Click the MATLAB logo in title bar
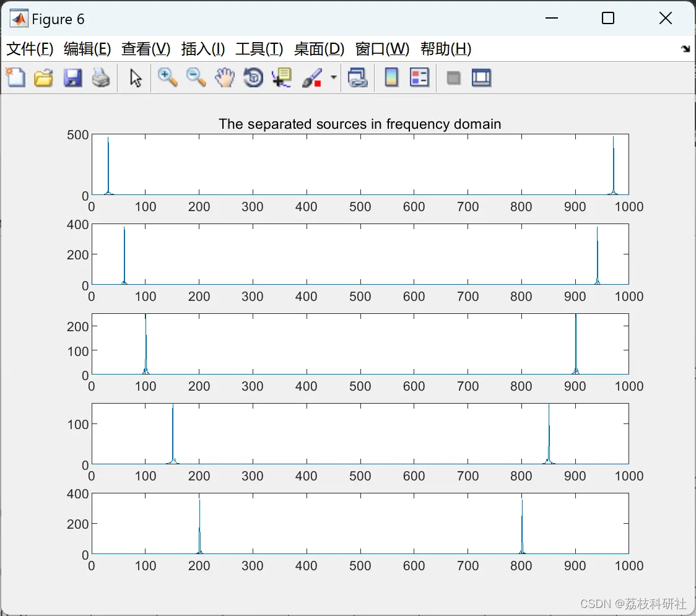696x616 pixels. click(x=19, y=19)
